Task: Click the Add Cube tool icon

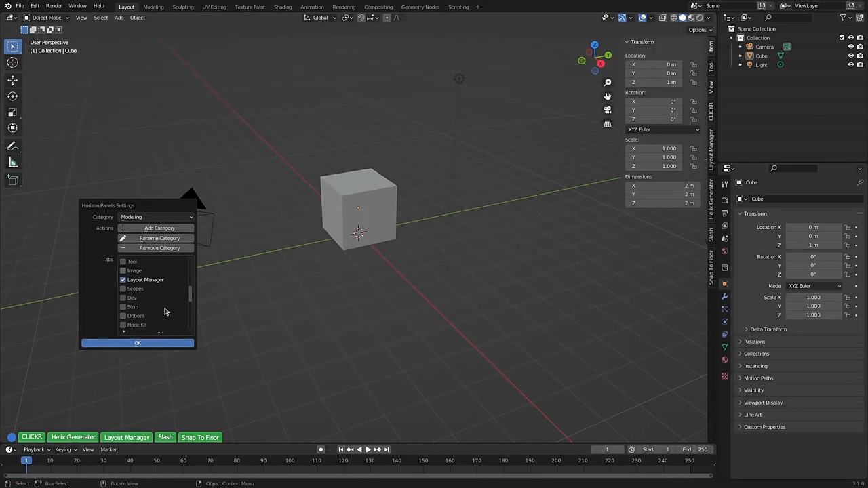Action: (x=12, y=180)
